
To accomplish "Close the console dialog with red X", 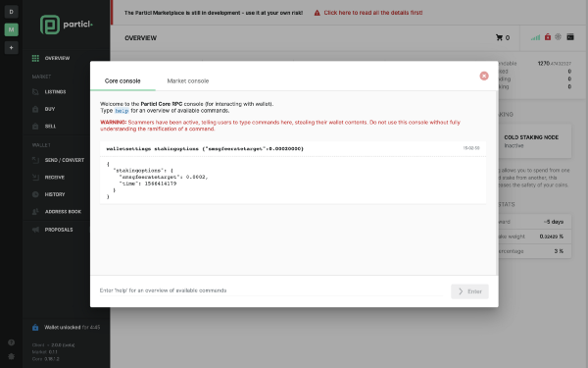I will 484,76.
